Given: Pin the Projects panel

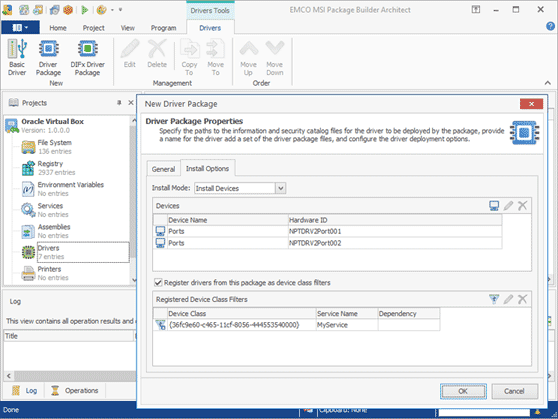Looking at the screenshot, I should click(x=119, y=103).
